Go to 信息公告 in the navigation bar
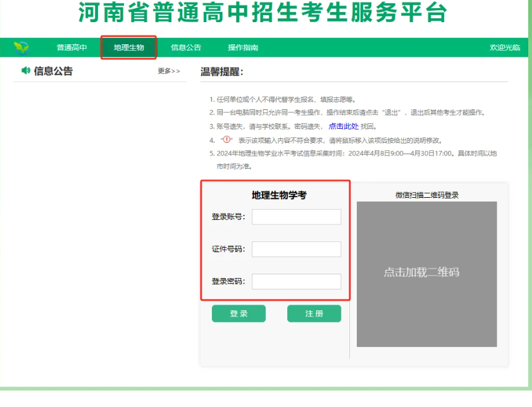Image resolution: width=532 pixels, height=407 pixels. pyautogui.click(x=186, y=48)
